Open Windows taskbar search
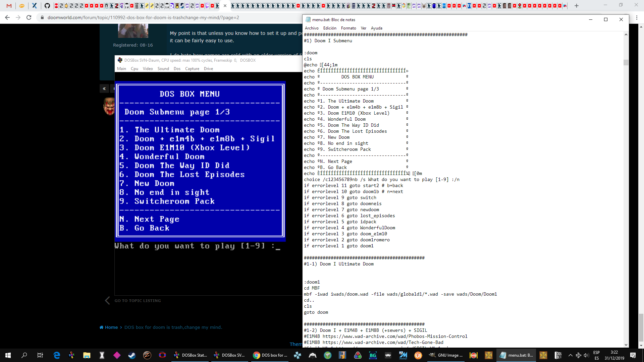The width and height of the screenshot is (644, 362). tap(24, 355)
